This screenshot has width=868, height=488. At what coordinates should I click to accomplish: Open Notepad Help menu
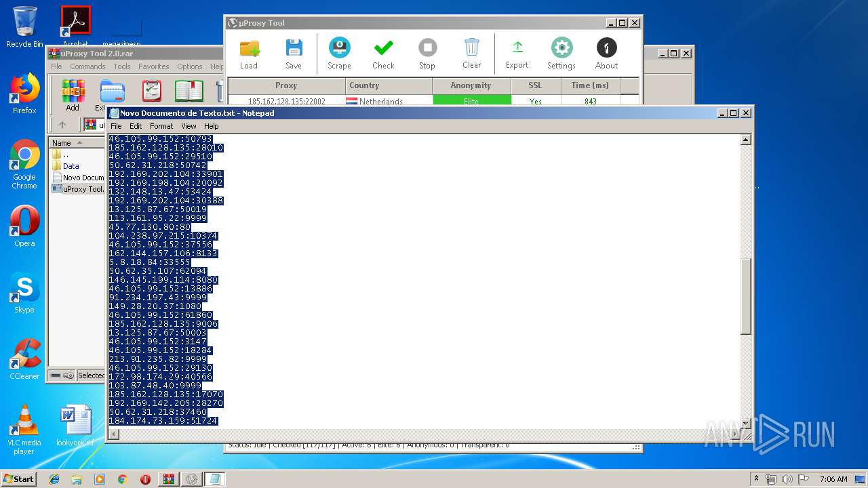click(x=212, y=126)
